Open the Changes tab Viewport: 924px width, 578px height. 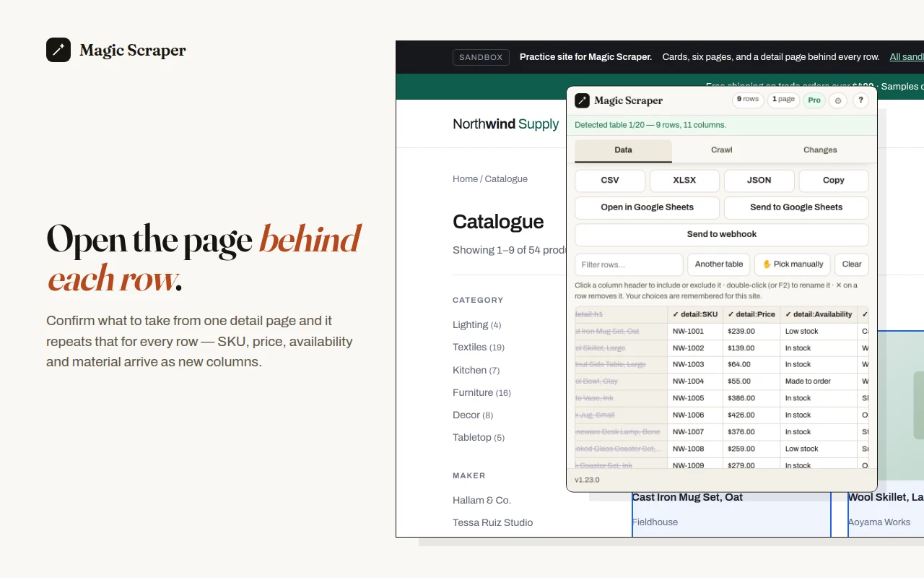tap(820, 150)
